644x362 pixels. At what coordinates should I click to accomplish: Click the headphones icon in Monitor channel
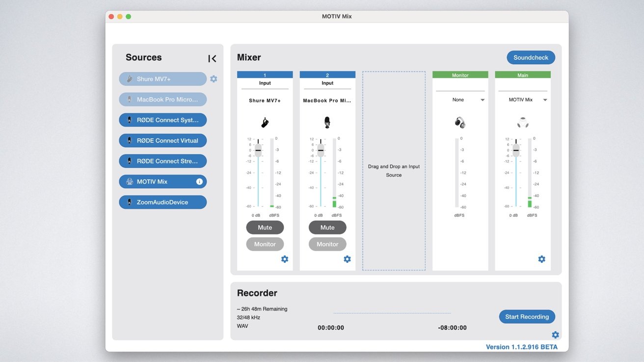460,123
